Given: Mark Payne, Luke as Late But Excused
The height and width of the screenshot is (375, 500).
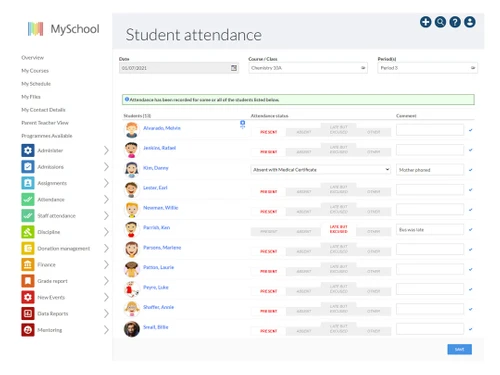Looking at the screenshot, I should 339,289.
